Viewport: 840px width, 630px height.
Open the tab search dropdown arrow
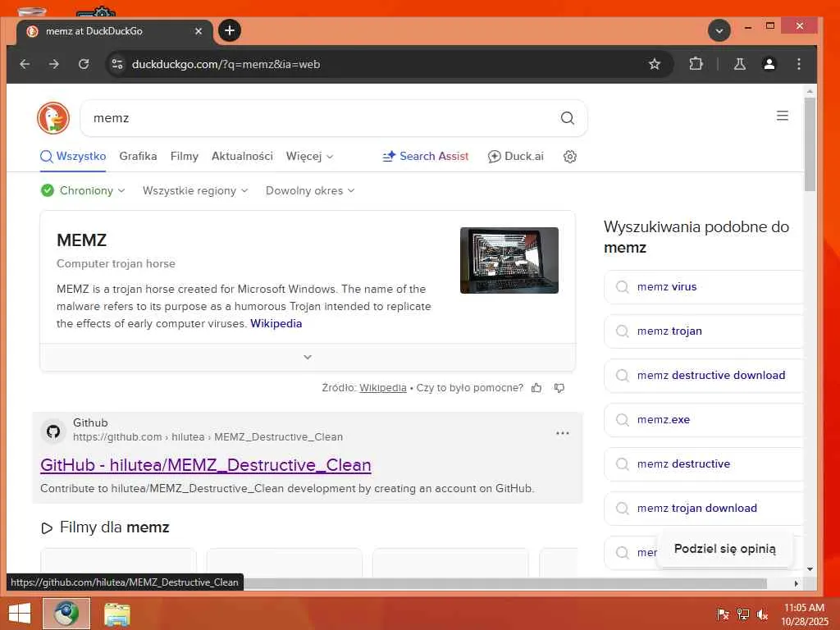719,30
